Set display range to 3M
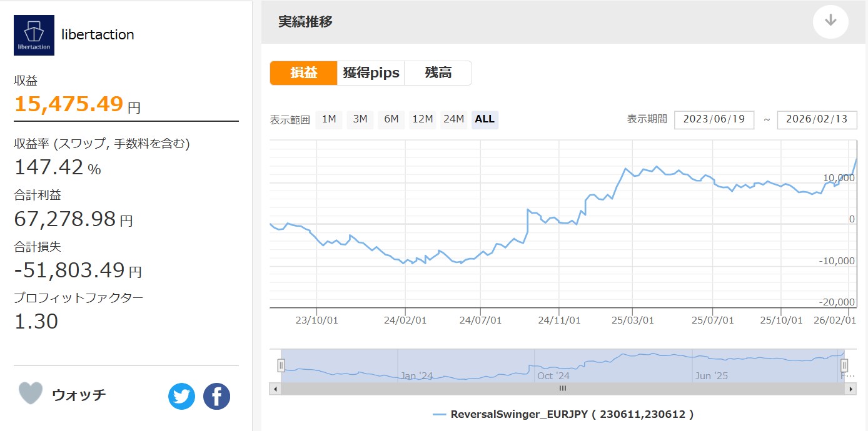This screenshot has width=868, height=431. coord(360,119)
